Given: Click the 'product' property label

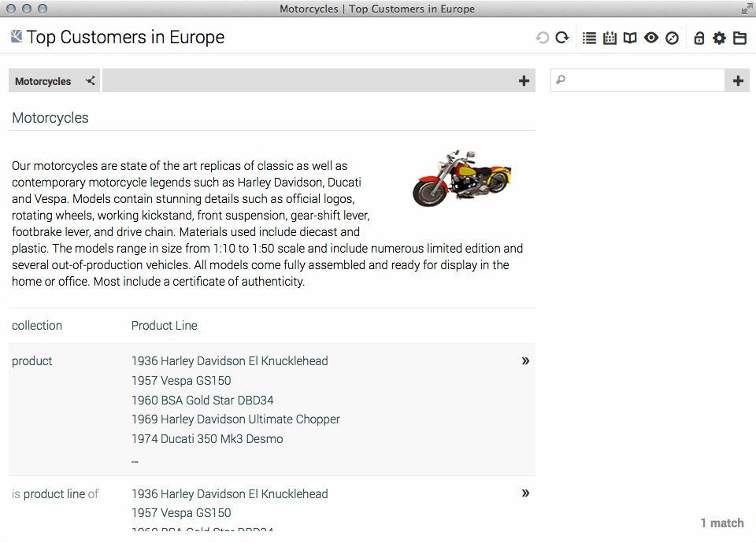Looking at the screenshot, I should (31, 361).
